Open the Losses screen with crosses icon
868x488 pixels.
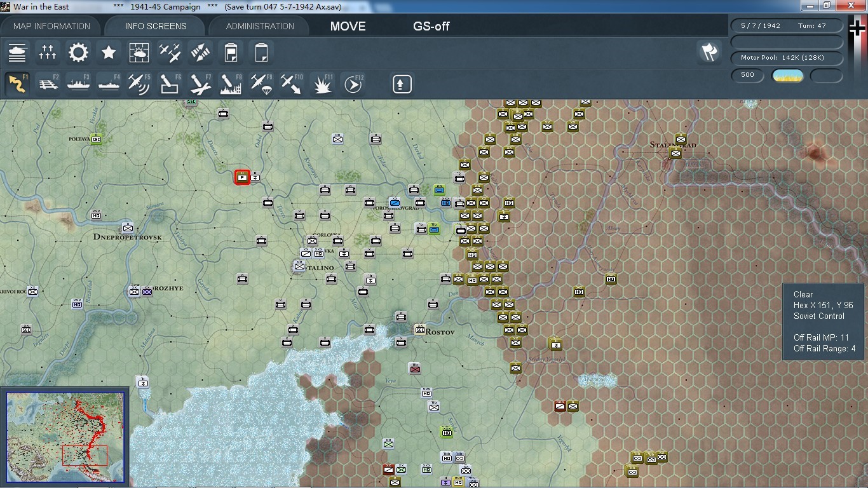pyautogui.click(x=48, y=53)
